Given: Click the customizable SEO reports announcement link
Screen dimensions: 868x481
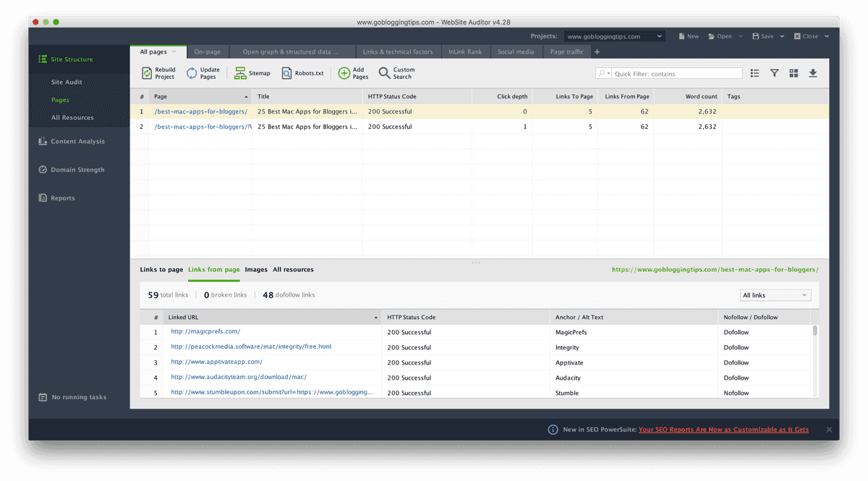Looking at the screenshot, I should coord(723,429).
